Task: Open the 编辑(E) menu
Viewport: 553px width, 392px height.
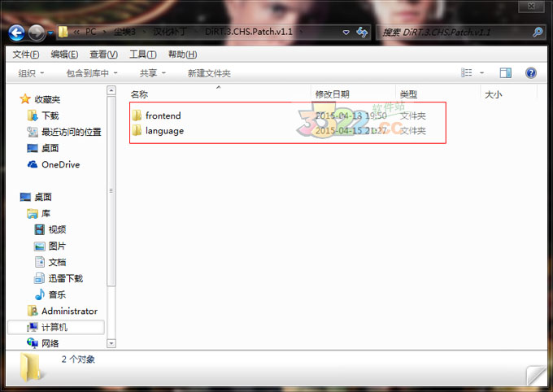Action: [64, 54]
